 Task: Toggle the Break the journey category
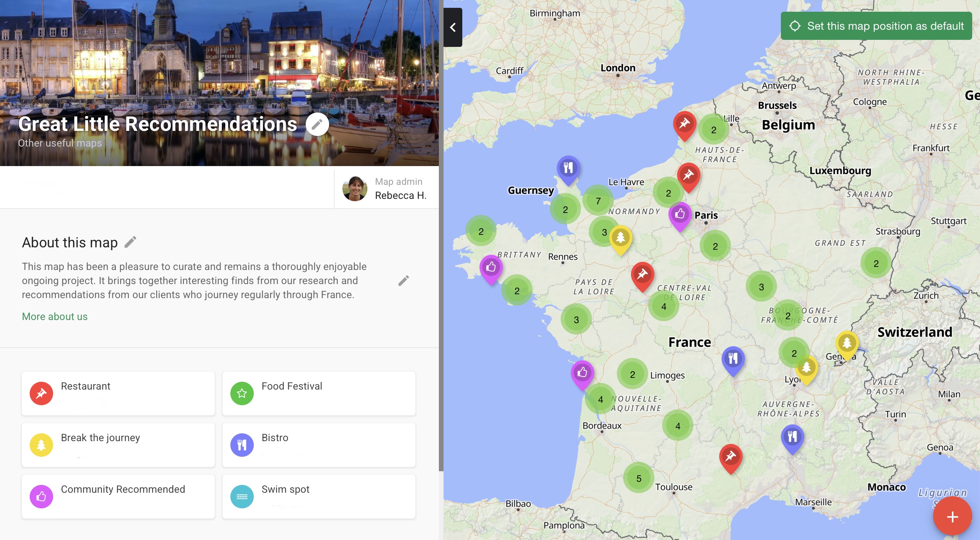(118, 445)
